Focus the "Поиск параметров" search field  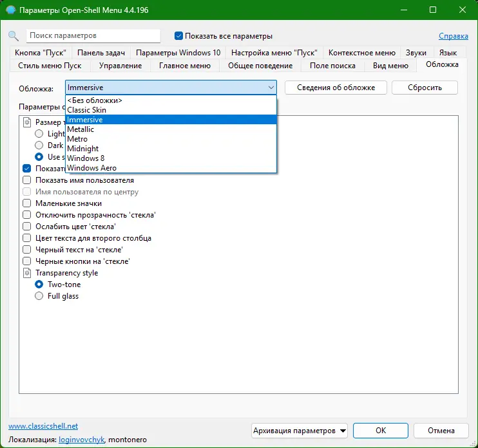pyautogui.click(x=93, y=36)
